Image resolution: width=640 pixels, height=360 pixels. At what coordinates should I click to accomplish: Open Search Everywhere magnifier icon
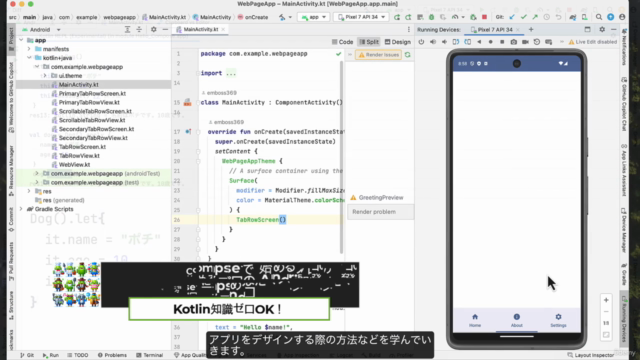pyautogui.click(x=598, y=17)
